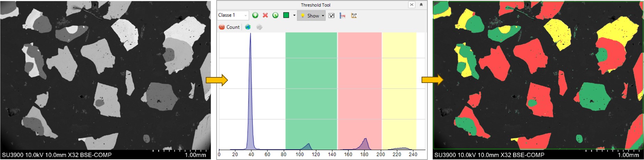Click the histogram curve fit icon
Image resolution: width=644 pixels, height=160 pixels.
354,16
